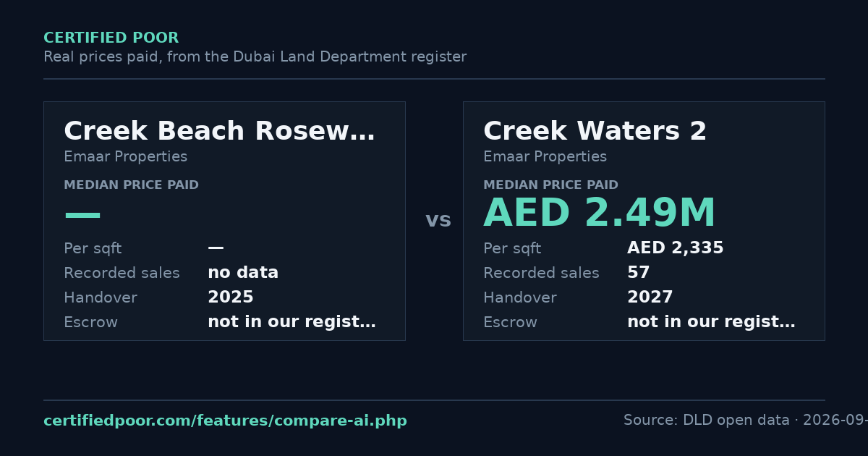The height and width of the screenshot is (456, 868).
Task: Click the truncated escrow text in Creek Waters card
Action: pyautogui.click(x=711, y=322)
